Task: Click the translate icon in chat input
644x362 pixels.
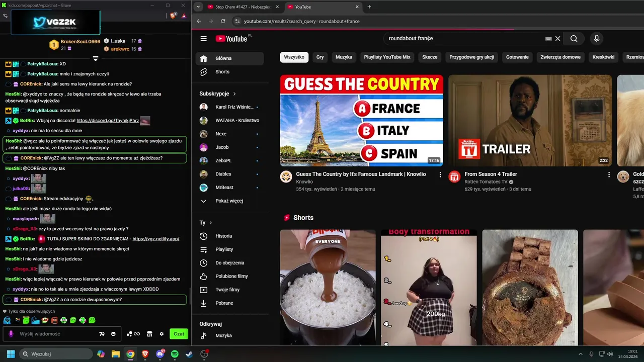Action: [102, 334]
